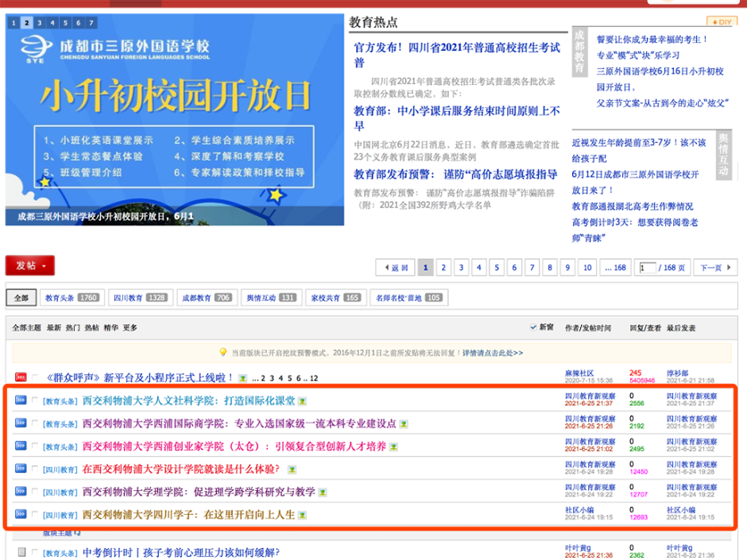The image size is (747, 560).
Task: Click image attachment icon after 一流本科专业建设点
Action: [404, 424]
